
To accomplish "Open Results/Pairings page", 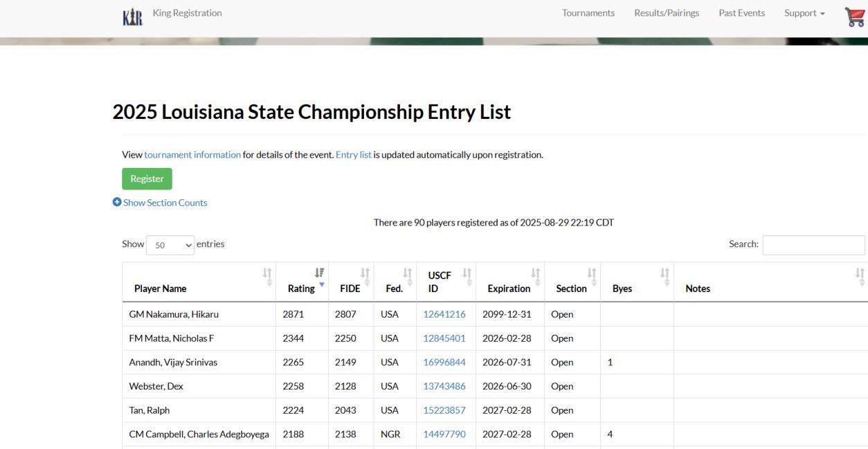I will tap(666, 13).
